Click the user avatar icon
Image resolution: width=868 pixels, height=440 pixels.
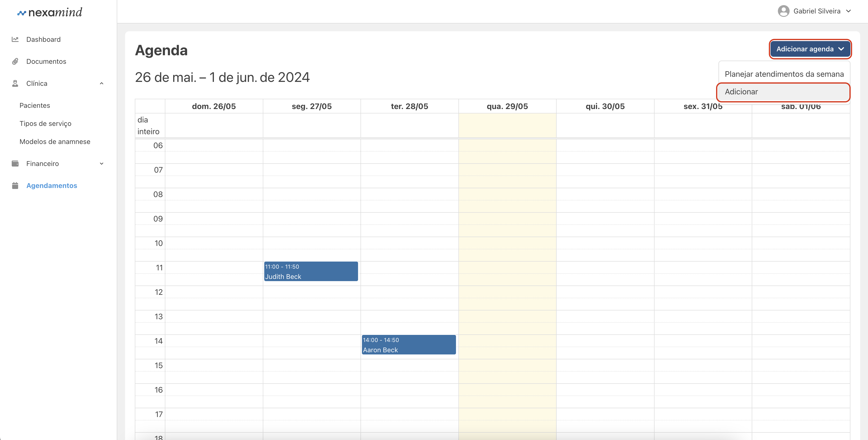[x=783, y=11]
